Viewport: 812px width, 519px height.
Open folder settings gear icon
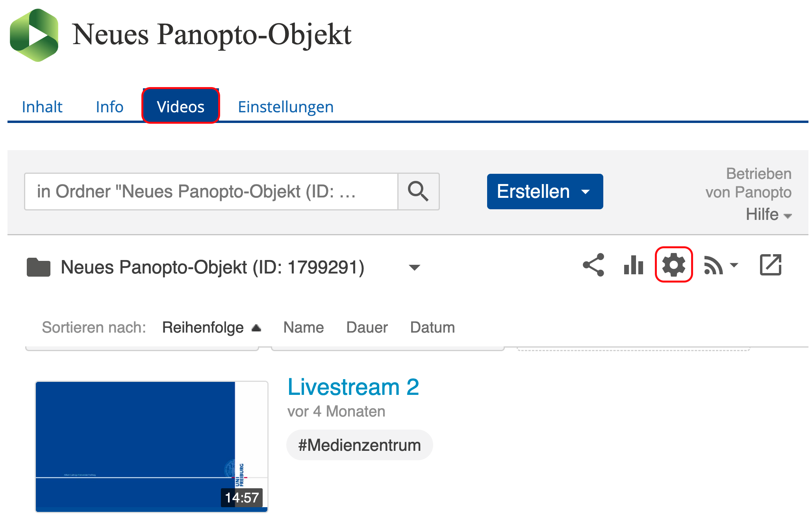click(673, 265)
